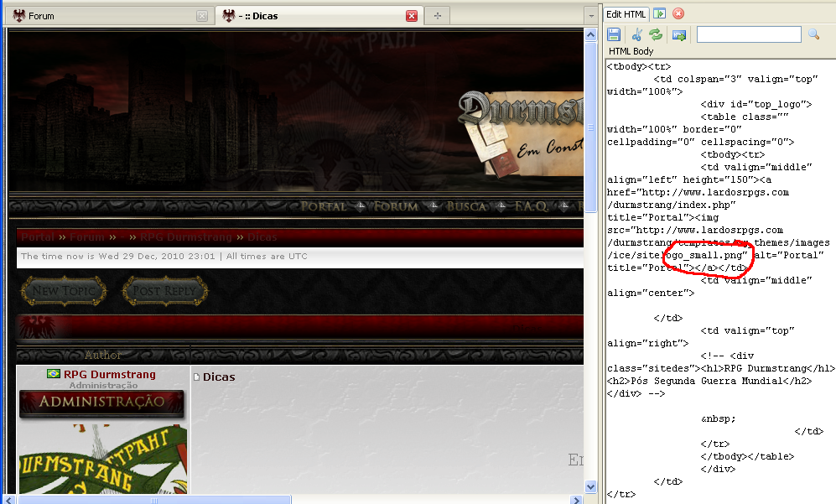
Task: Click the page's vertical scrollbar down arrow
Action: 590,486
